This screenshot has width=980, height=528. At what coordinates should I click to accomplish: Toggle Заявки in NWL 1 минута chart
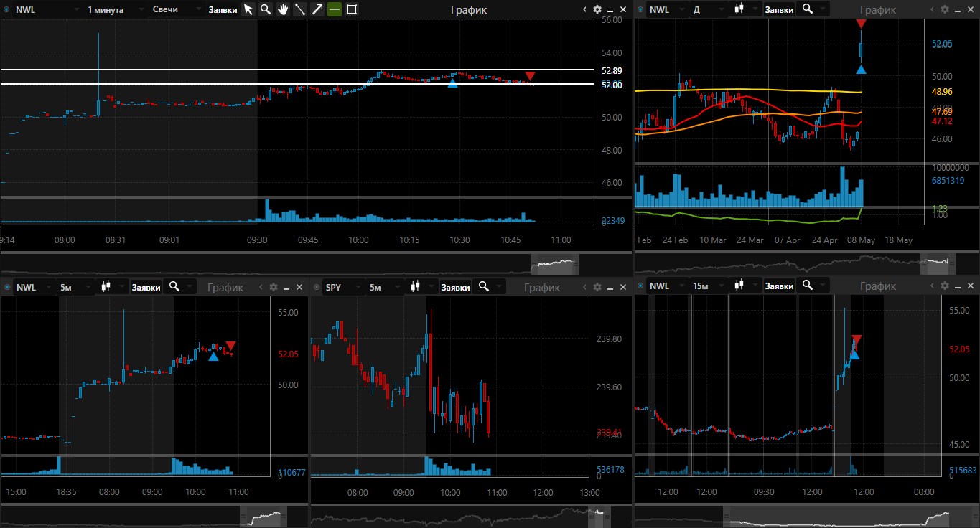point(223,10)
